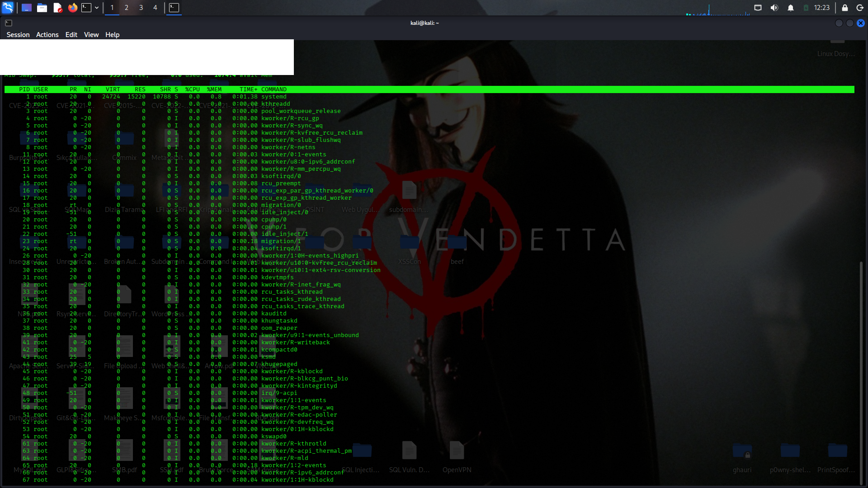Select the systemd process row

click(429, 97)
